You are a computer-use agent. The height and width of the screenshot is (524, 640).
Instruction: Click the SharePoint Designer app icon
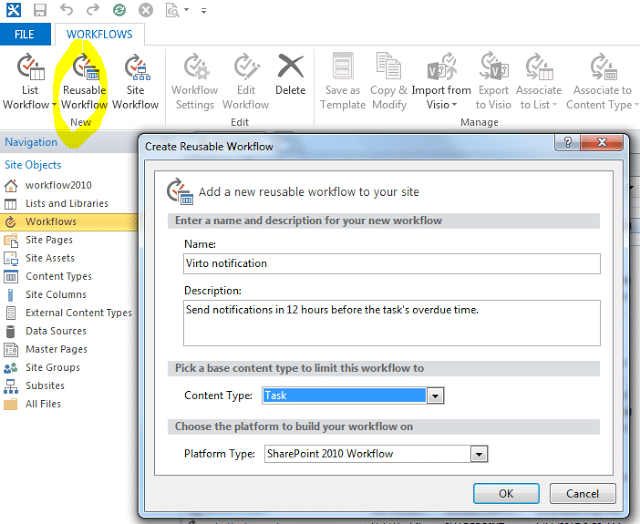(13, 10)
